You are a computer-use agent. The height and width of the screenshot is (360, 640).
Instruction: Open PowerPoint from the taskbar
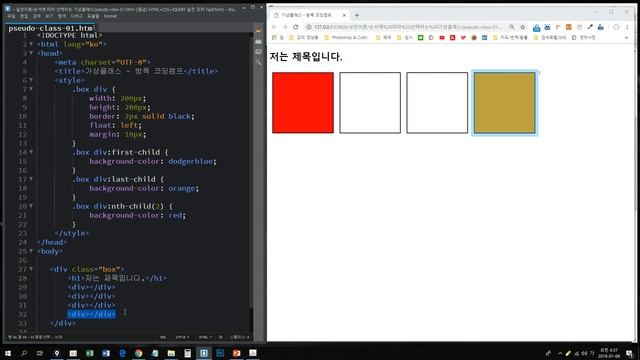tap(236, 353)
